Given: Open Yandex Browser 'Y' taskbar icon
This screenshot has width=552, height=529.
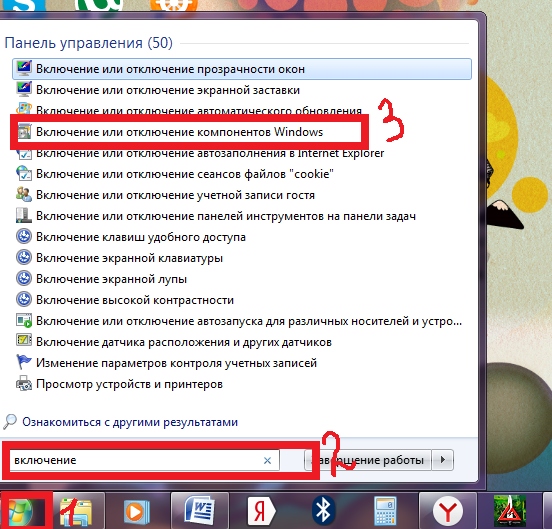Looking at the screenshot, I should (x=447, y=511).
